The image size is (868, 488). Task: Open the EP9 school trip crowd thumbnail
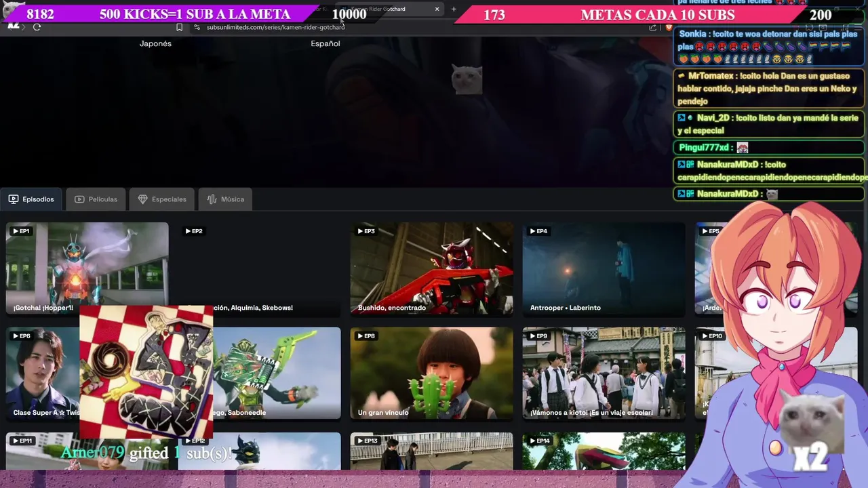click(604, 373)
